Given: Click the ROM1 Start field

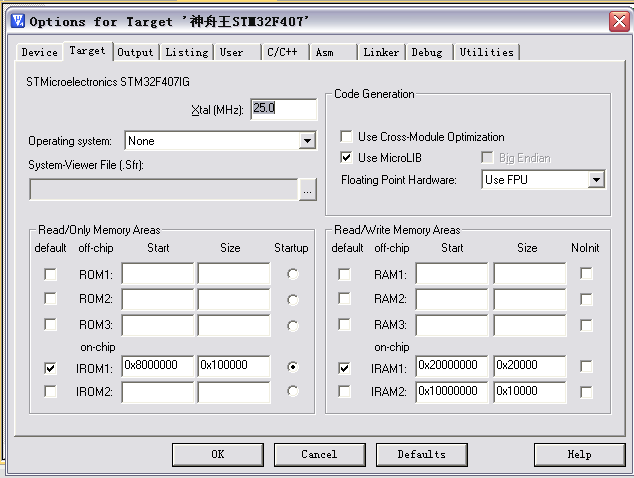Looking at the screenshot, I should pos(158,274).
